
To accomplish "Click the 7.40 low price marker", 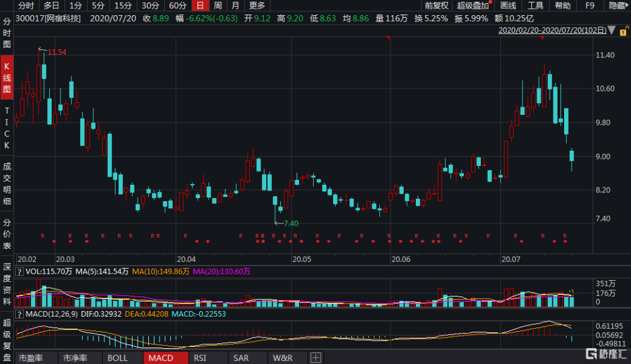I will 290,223.
